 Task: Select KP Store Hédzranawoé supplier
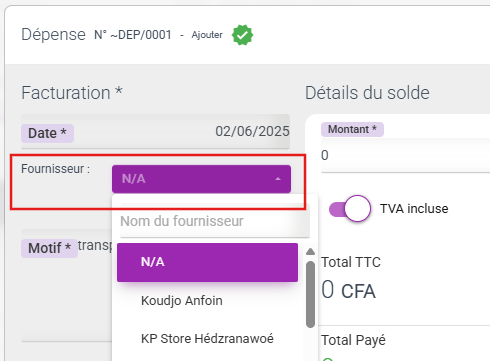207,339
